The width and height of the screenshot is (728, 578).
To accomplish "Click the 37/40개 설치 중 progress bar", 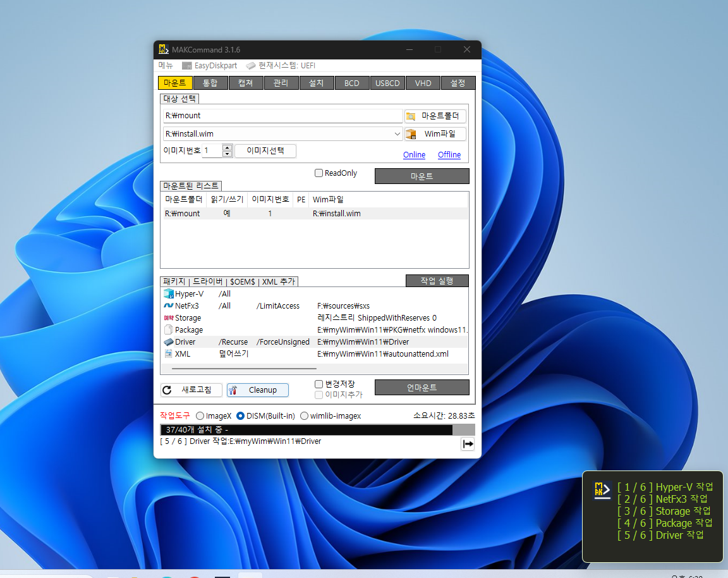I will pyautogui.click(x=318, y=430).
